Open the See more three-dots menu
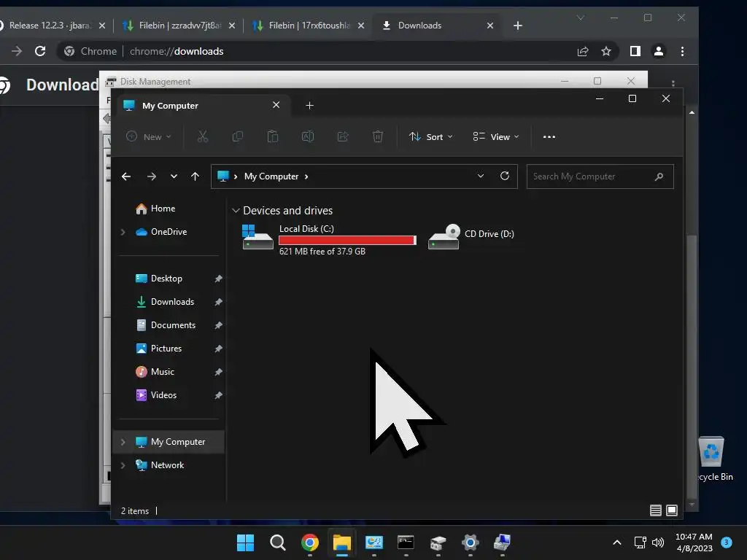The height and width of the screenshot is (560, 747). click(549, 136)
